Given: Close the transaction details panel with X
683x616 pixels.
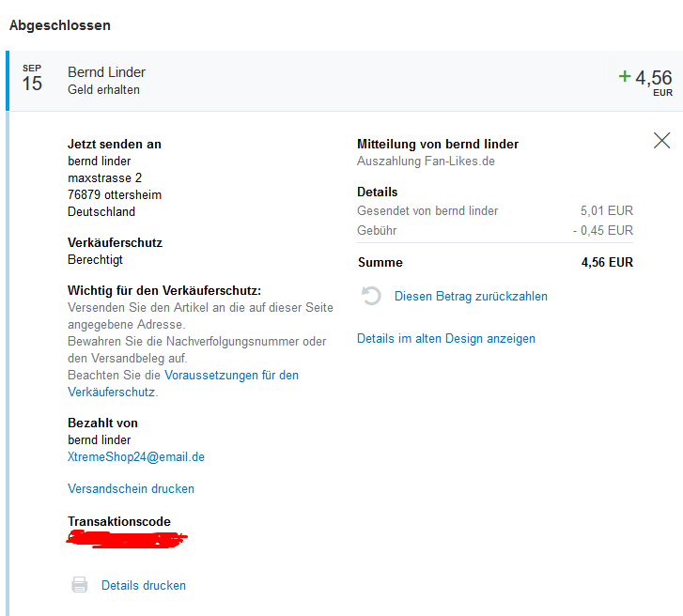Looking at the screenshot, I should pos(661,141).
